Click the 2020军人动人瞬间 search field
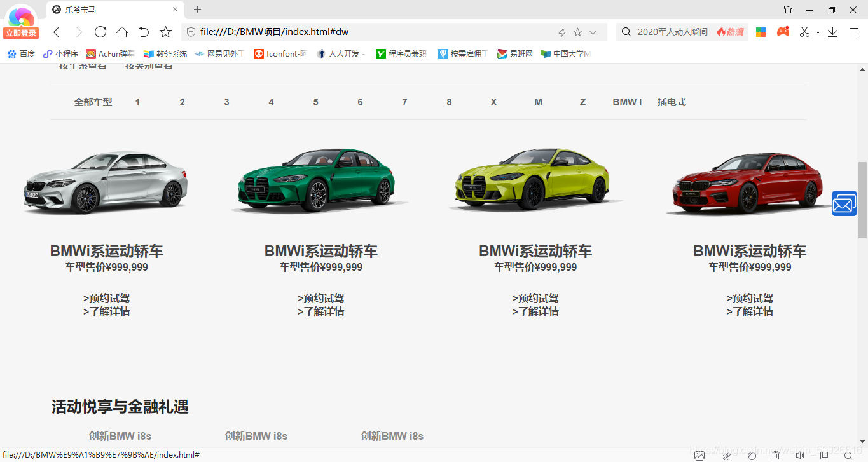This screenshot has width=868, height=462. coord(673,32)
